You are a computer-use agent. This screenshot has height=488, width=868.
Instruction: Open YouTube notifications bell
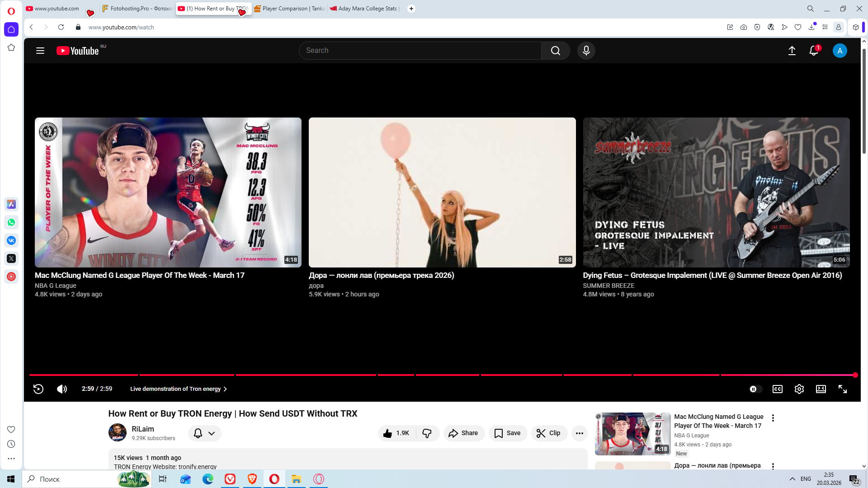coord(814,51)
